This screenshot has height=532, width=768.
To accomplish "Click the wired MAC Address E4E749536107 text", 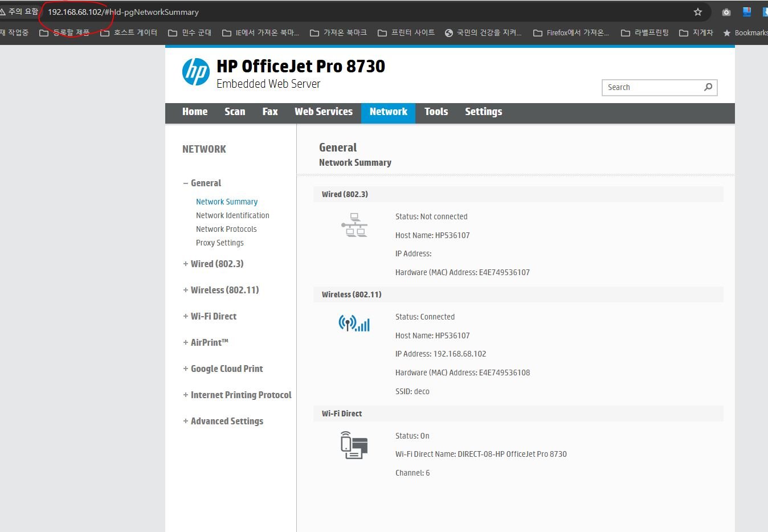I will (463, 272).
